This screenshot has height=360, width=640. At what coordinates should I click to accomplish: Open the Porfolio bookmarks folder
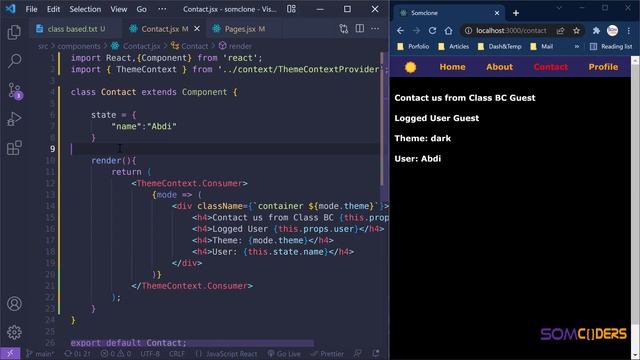[413, 47]
